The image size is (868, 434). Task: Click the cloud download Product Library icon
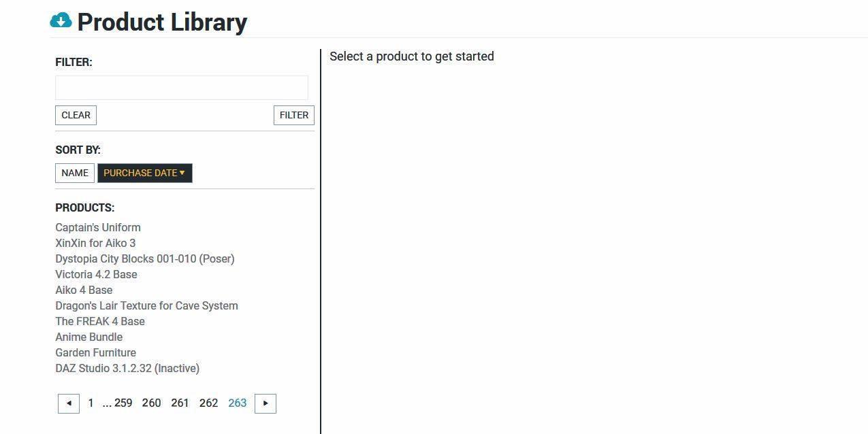[61, 21]
